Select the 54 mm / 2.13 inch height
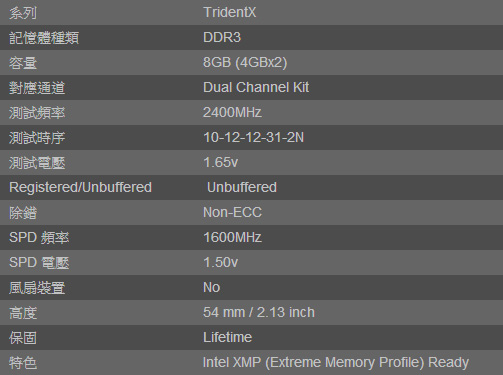 [x=259, y=312]
